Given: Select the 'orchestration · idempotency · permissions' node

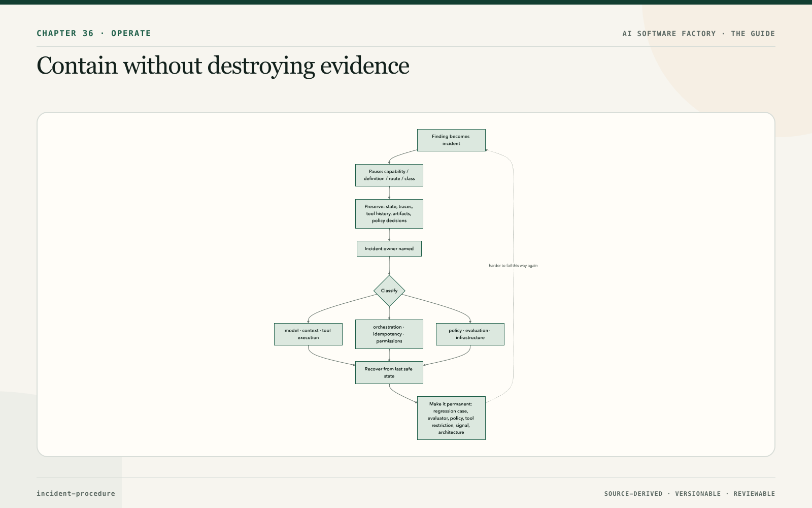Looking at the screenshot, I should point(389,334).
